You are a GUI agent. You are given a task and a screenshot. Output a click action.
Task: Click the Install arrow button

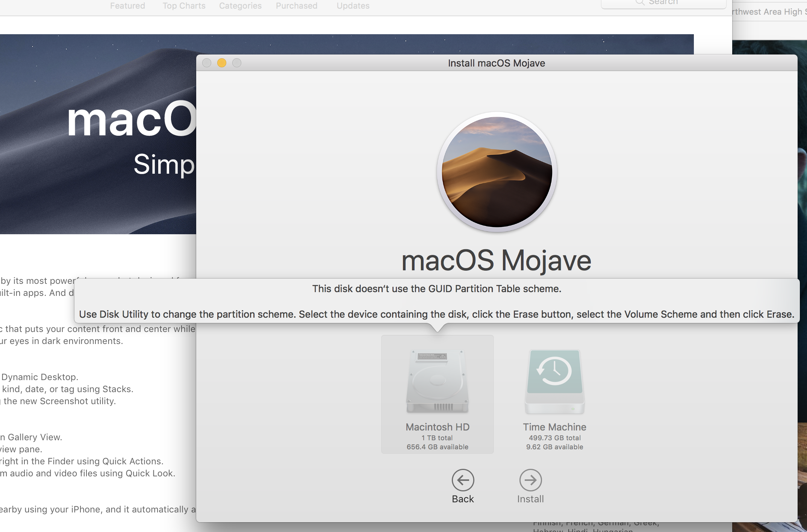click(x=530, y=480)
